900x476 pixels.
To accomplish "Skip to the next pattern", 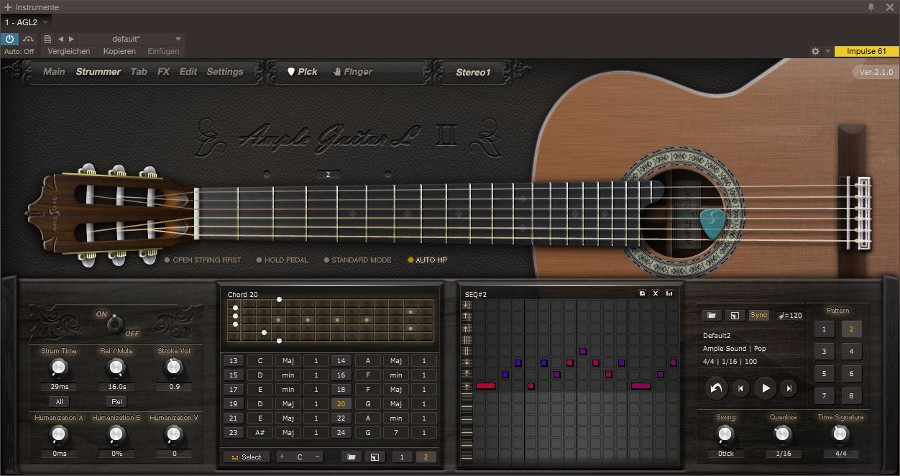I will [x=789, y=389].
